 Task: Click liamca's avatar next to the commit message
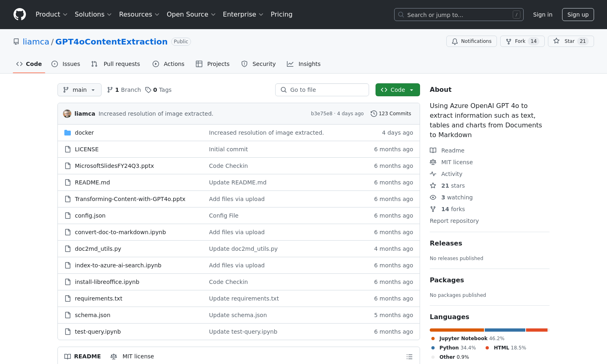67,114
